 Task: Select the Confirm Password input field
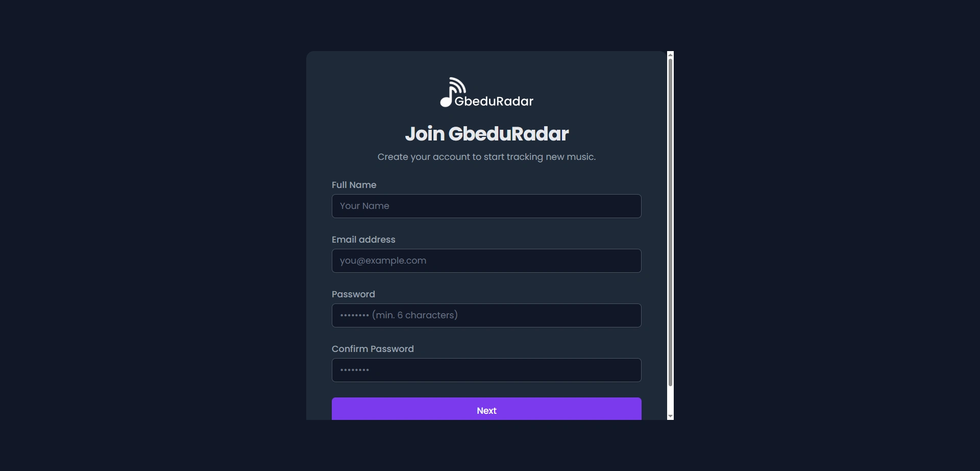click(x=486, y=370)
